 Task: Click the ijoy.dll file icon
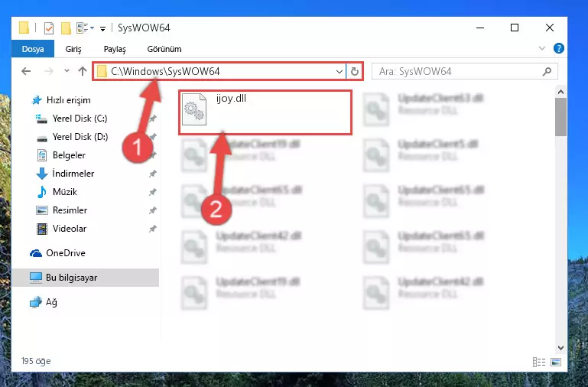click(194, 109)
